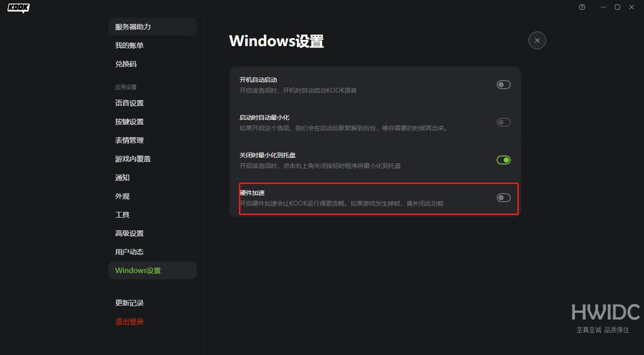Image resolution: width=644 pixels, height=355 pixels.
Task: Switch to 通知 settings
Action: pos(153,177)
